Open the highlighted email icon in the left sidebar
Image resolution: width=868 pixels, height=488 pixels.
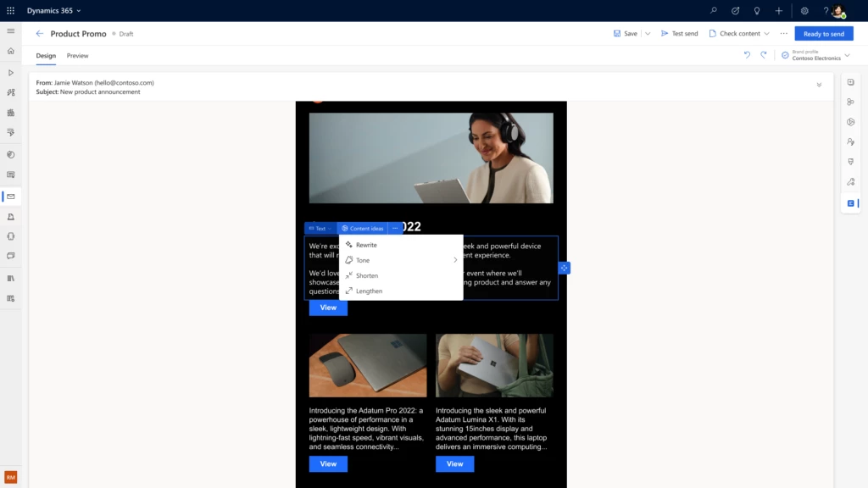point(10,197)
